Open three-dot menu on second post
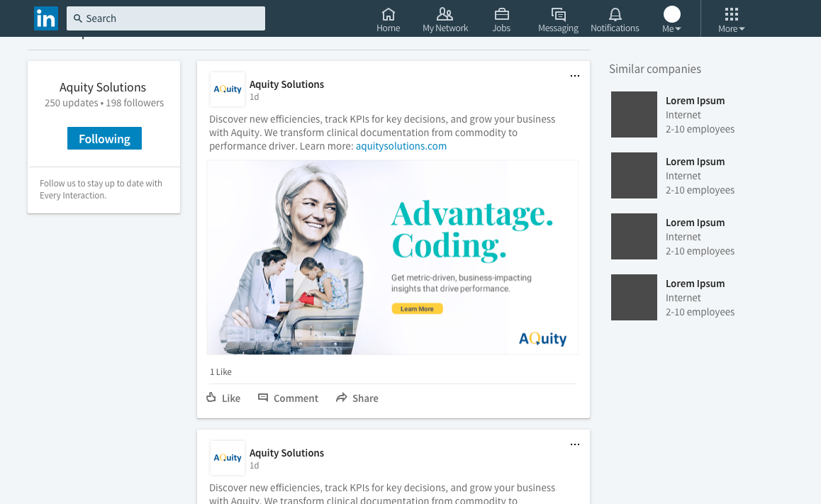Viewport: 821px width, 504px height. pos(574,444)
